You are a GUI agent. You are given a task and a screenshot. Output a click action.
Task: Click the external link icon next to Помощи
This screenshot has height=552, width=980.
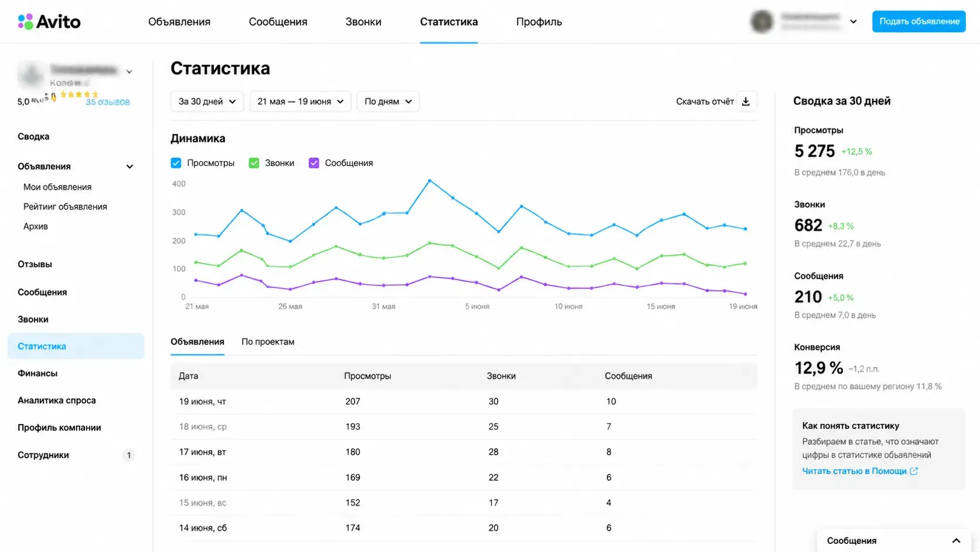click(914, 471)
